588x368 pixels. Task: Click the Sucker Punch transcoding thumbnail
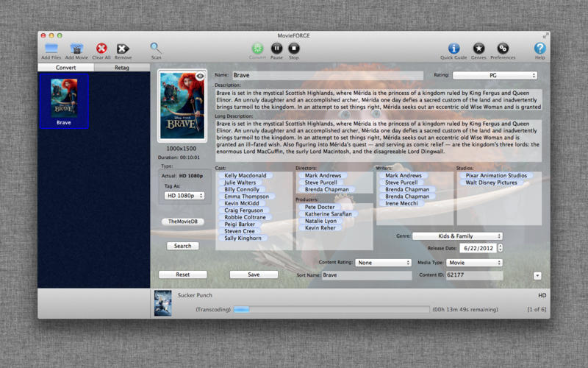[162, 303]
